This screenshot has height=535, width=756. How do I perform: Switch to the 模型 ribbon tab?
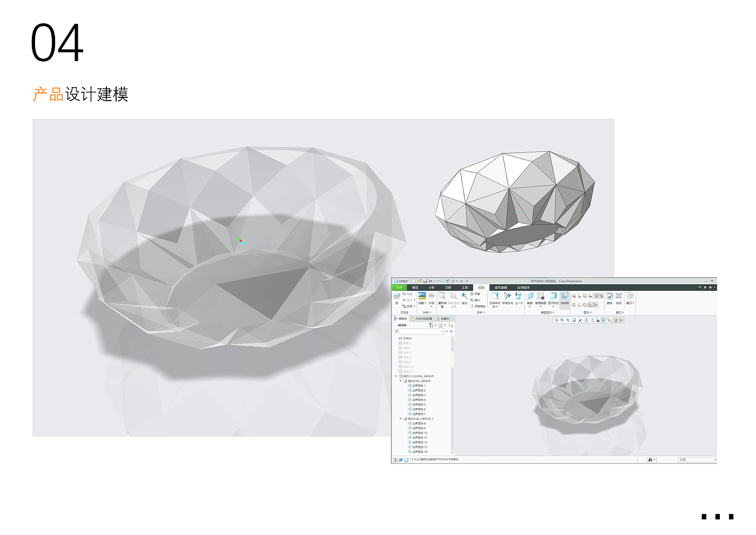(x=415, y=287)
